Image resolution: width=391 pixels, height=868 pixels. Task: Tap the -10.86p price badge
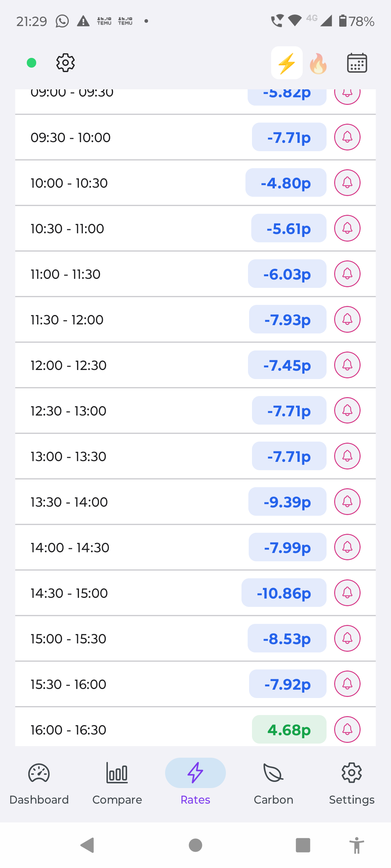click(x=284, y=593)
